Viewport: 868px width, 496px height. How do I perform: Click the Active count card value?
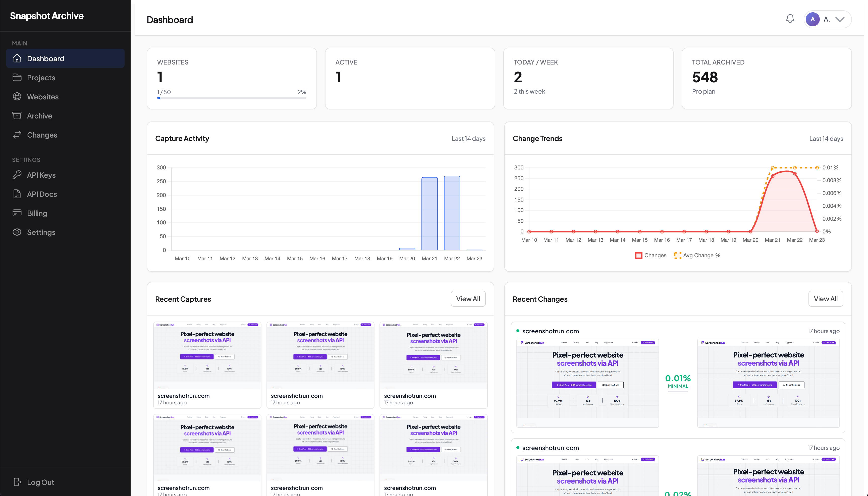[x=338, y=77]
